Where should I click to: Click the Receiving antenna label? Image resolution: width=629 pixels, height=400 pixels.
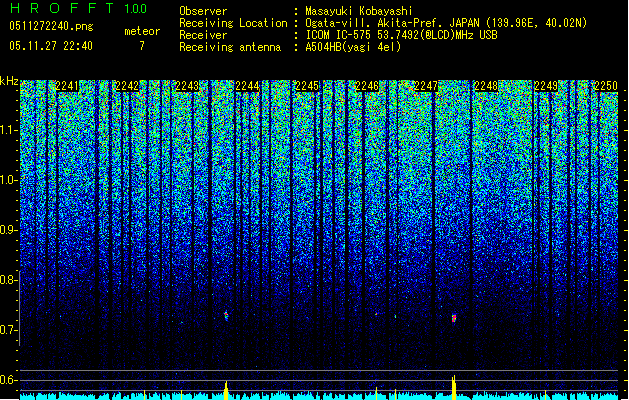coord(230,47)
